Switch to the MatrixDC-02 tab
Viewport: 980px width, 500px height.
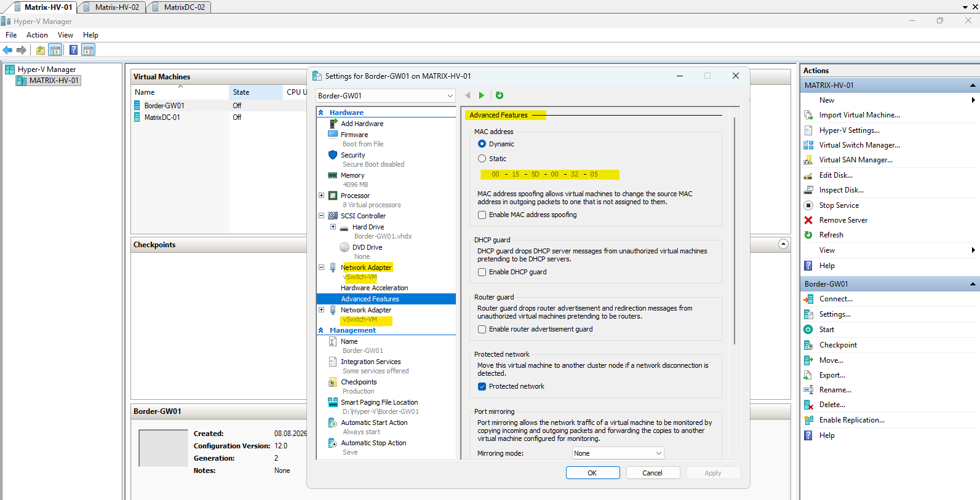(179, 7)
